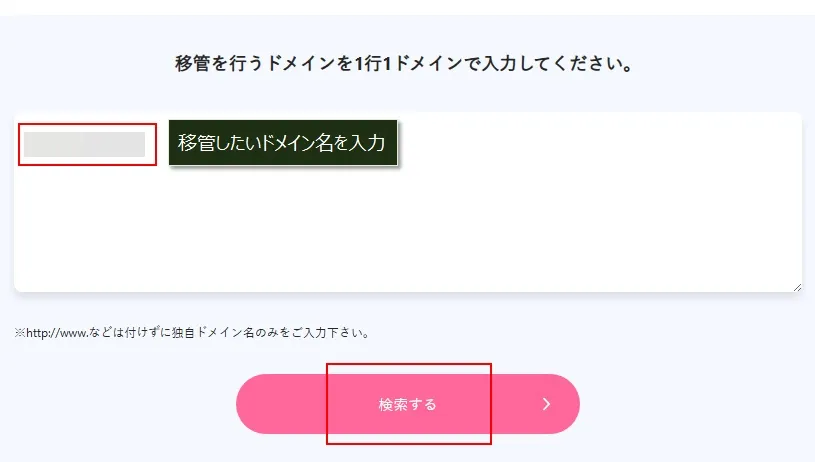
Task: Click the ※ symbol starting the note
Action: point(19,332)
